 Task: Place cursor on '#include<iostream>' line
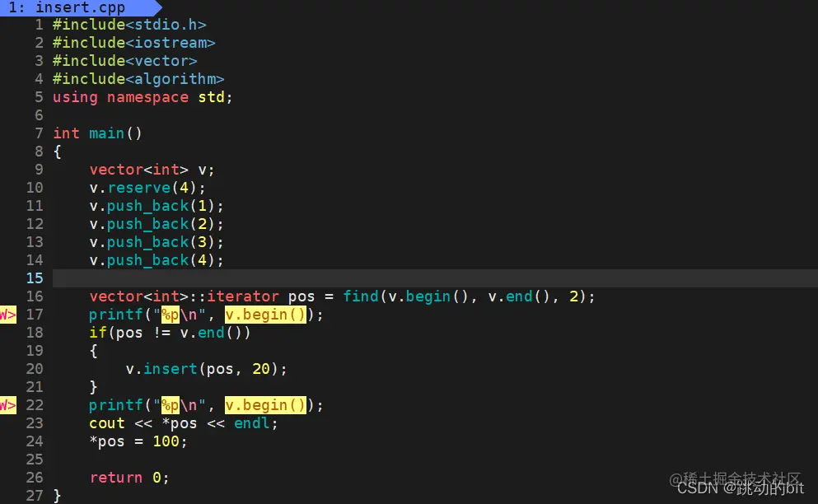tap(134, 43)
